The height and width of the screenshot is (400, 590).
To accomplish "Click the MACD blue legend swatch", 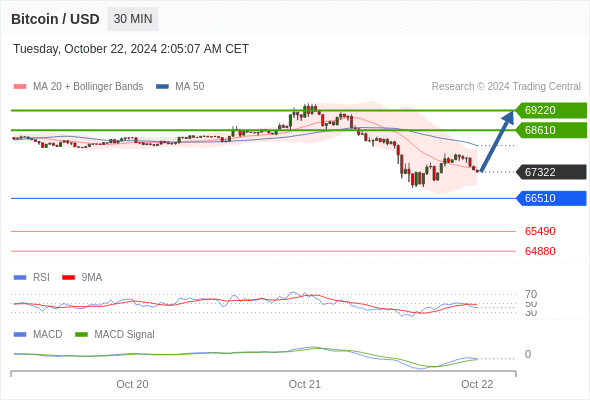I will (x=20, y=335).
